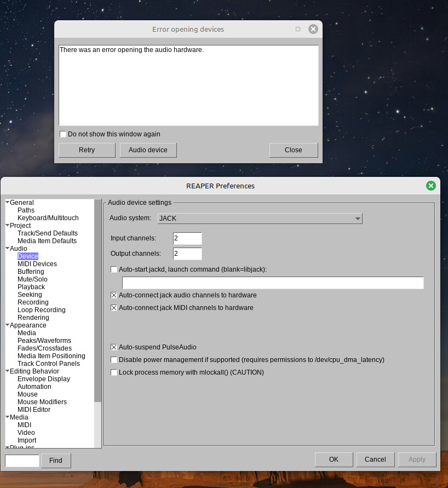
Task: Click the Audio device button
Action: 148,150
